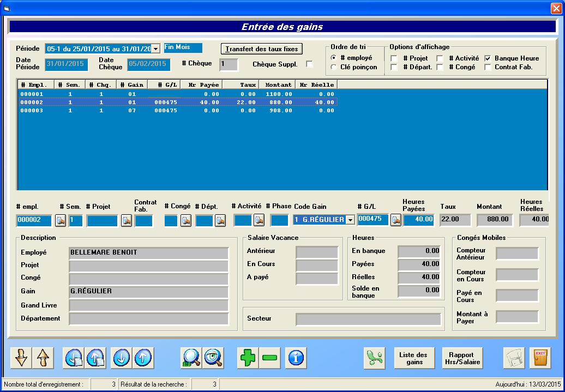The height and width of the screenshot is (392, 565).
Task: Click the Exit door icon
Action: (x=540, y=358)
